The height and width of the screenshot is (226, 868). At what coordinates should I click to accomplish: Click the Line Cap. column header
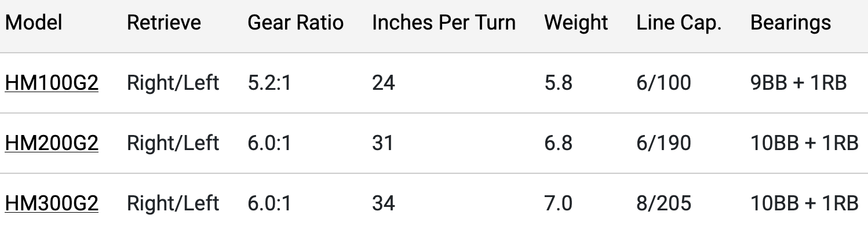click(679, 23)
